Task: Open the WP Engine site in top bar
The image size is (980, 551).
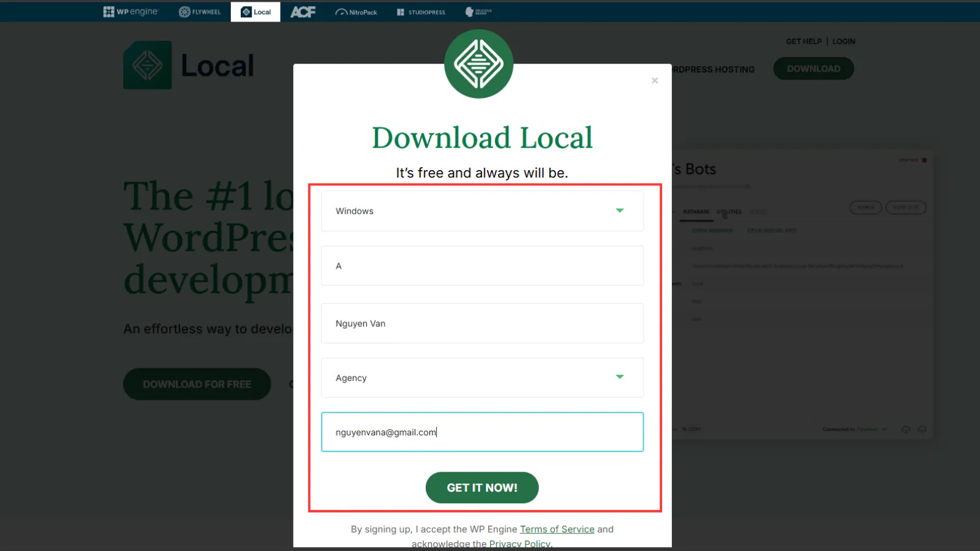Action: (130, 12)
